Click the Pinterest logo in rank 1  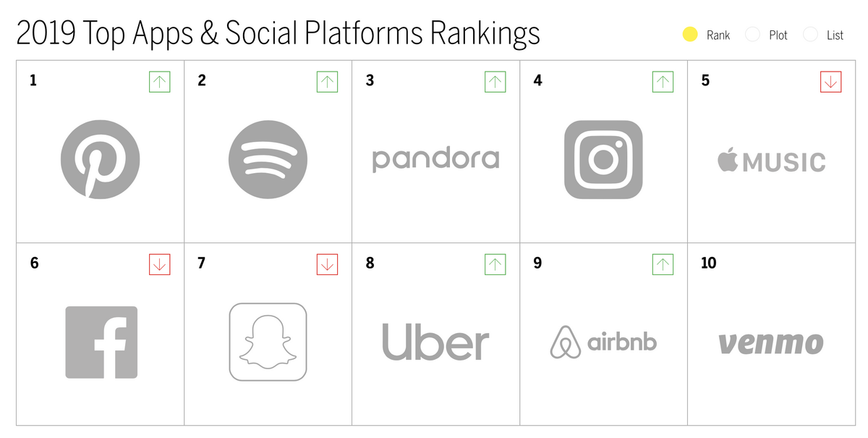tap(100, 159)
